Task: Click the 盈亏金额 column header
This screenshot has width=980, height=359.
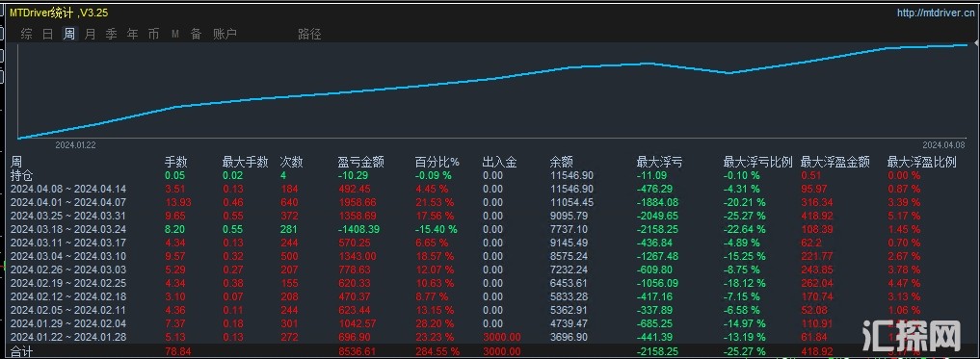Action: tap(360, 162)
